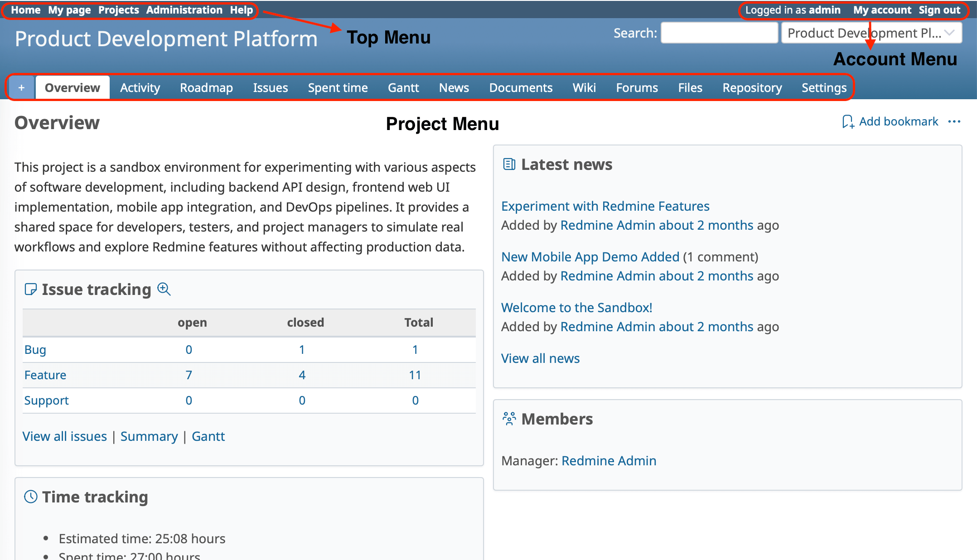
Task: Open the Projects menu item
Action: (118, 10)
